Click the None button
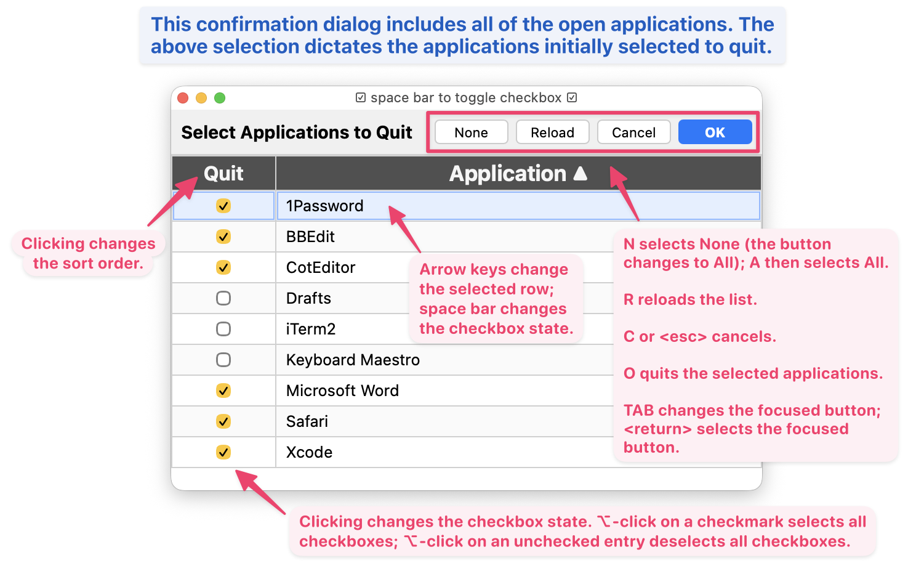Image resolution: width=924 pixels, height=563 pixels. point(471,132)
